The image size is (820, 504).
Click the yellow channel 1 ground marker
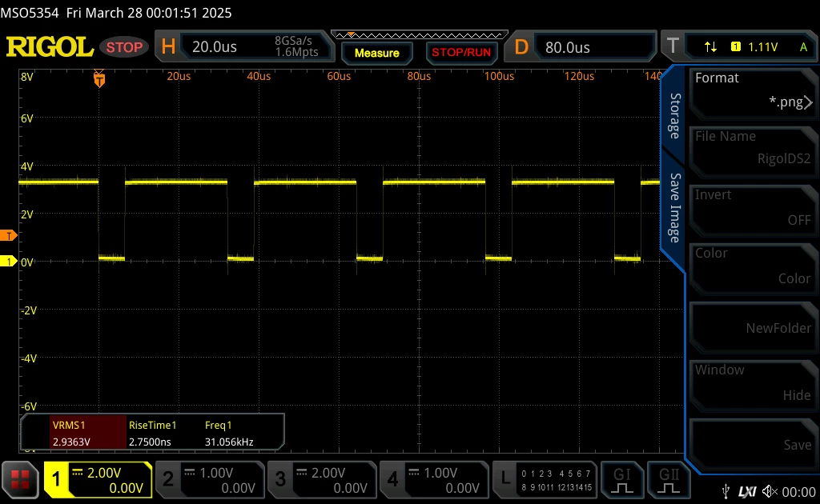pos(8,261)
